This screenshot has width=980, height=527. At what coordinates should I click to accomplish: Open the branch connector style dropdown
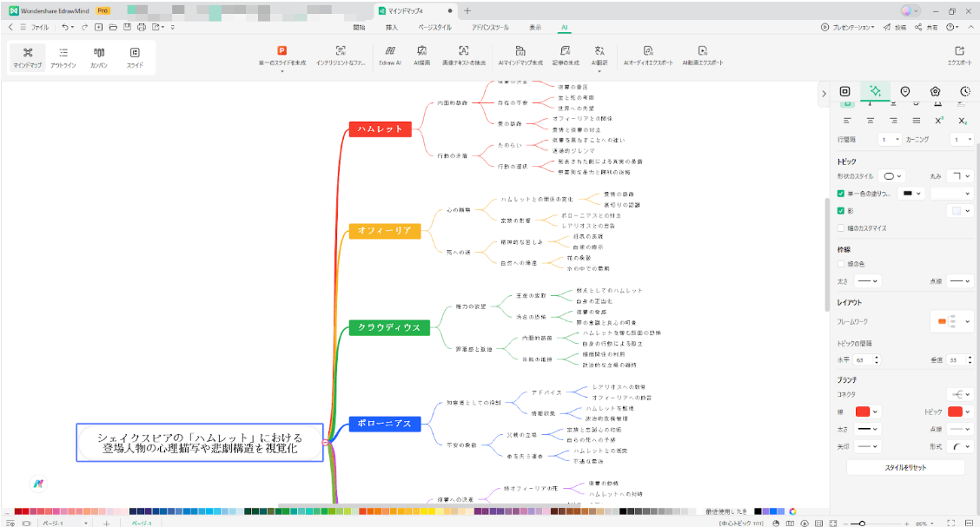[x=959, y=395]
